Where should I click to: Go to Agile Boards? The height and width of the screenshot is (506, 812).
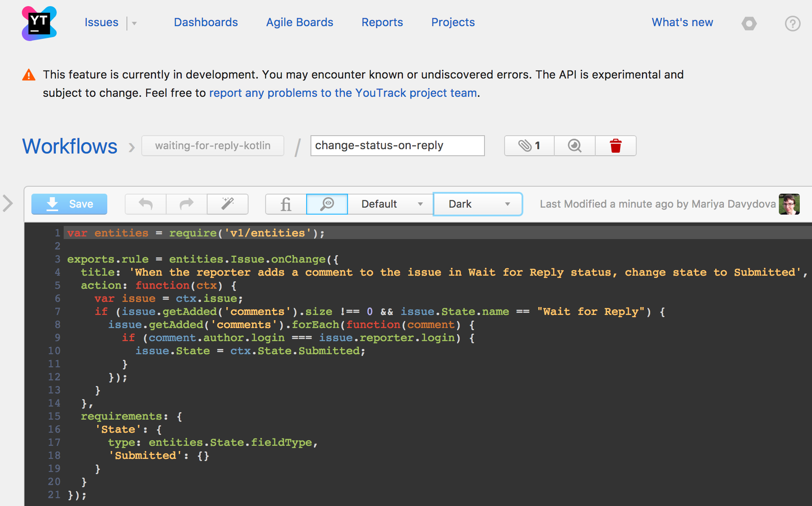(x=300, y=23)
